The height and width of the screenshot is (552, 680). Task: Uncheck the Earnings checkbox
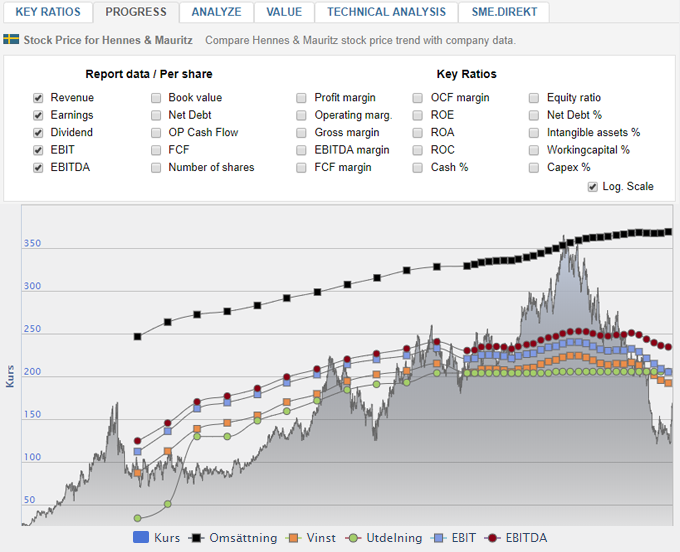coord(38,115)
